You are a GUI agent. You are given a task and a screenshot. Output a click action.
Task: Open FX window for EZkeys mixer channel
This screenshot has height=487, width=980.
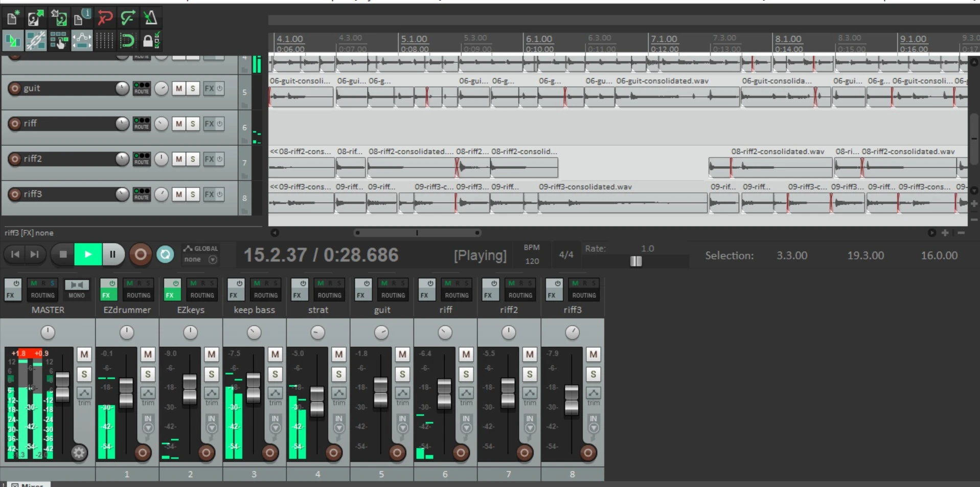(x=170, y=290)
